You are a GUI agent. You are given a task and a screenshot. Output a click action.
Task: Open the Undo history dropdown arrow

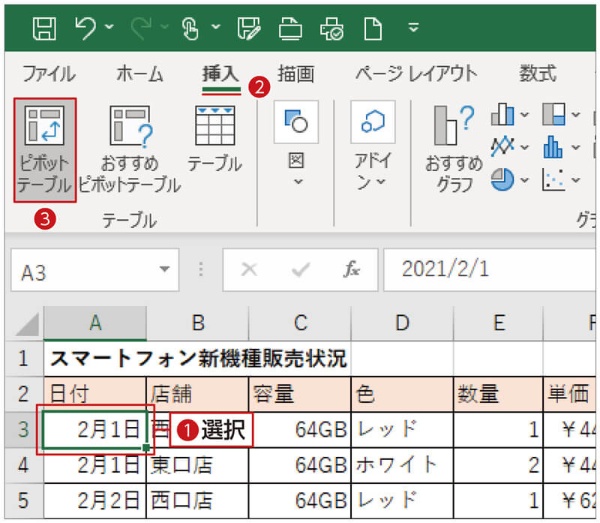[x=109, y=27]
